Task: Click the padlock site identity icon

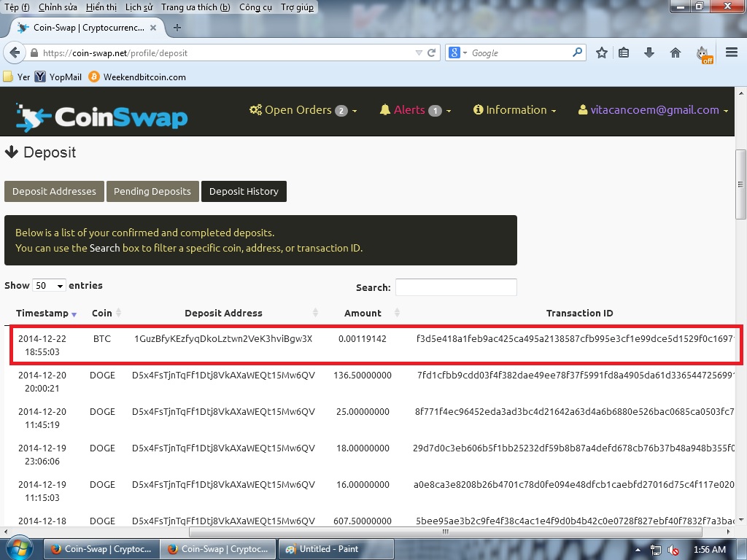Action: point(34,52)
